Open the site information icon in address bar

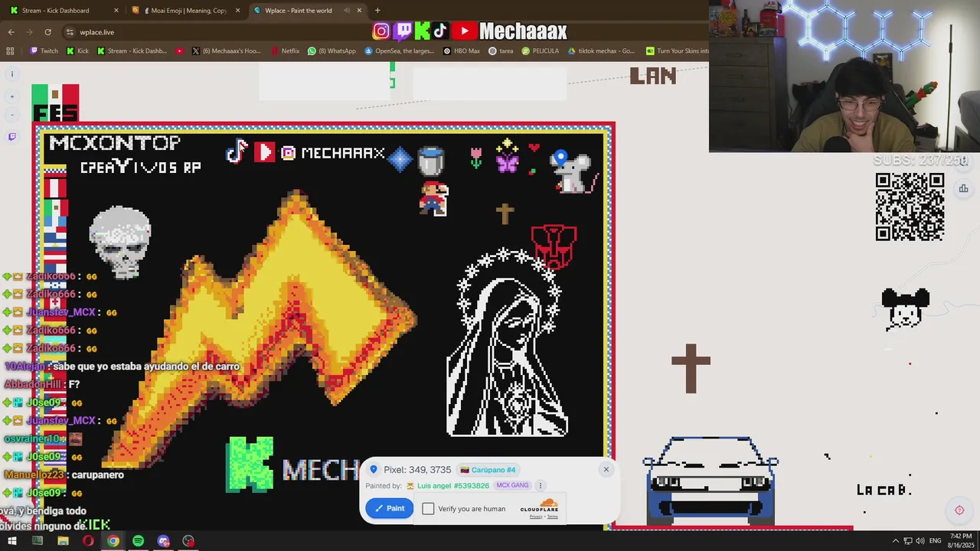tap(70, 32)
